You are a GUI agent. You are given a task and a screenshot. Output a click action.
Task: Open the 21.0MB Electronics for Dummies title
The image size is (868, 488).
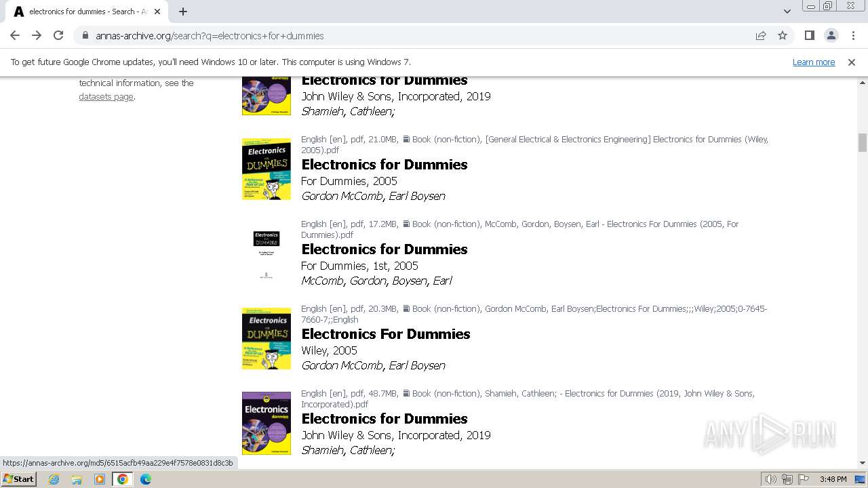point(384,165)
